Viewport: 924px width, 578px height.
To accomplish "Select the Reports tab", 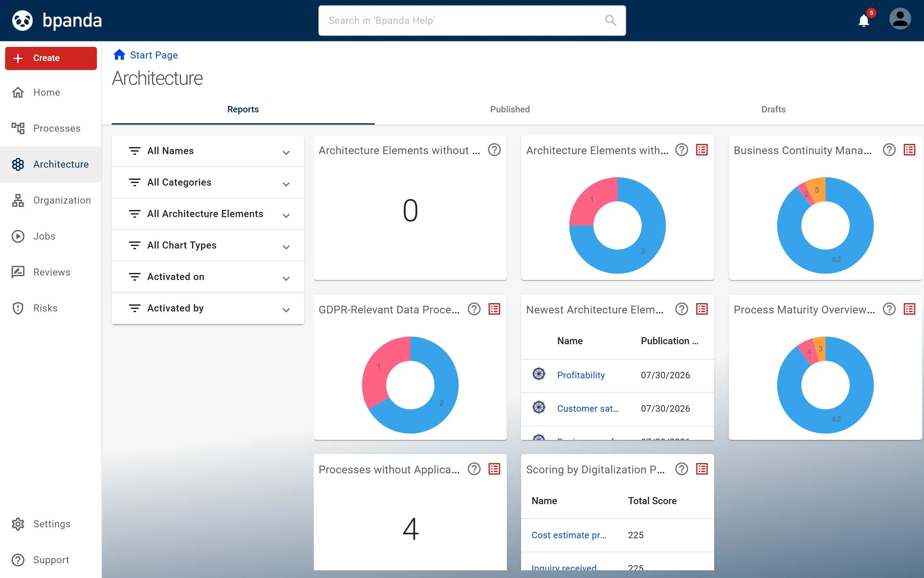I will 243,109.
